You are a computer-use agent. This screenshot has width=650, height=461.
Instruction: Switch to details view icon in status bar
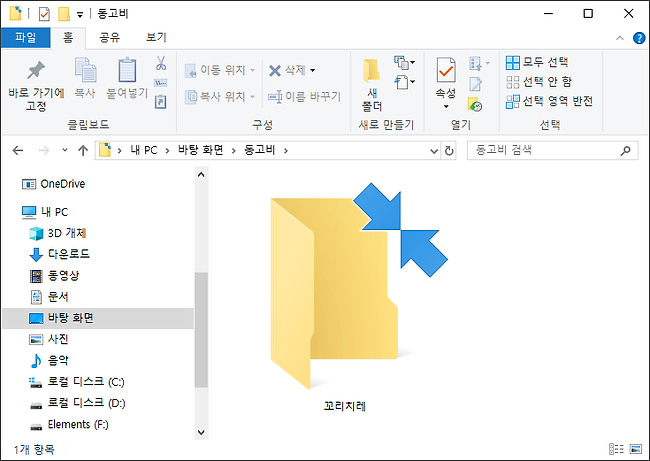616,449
